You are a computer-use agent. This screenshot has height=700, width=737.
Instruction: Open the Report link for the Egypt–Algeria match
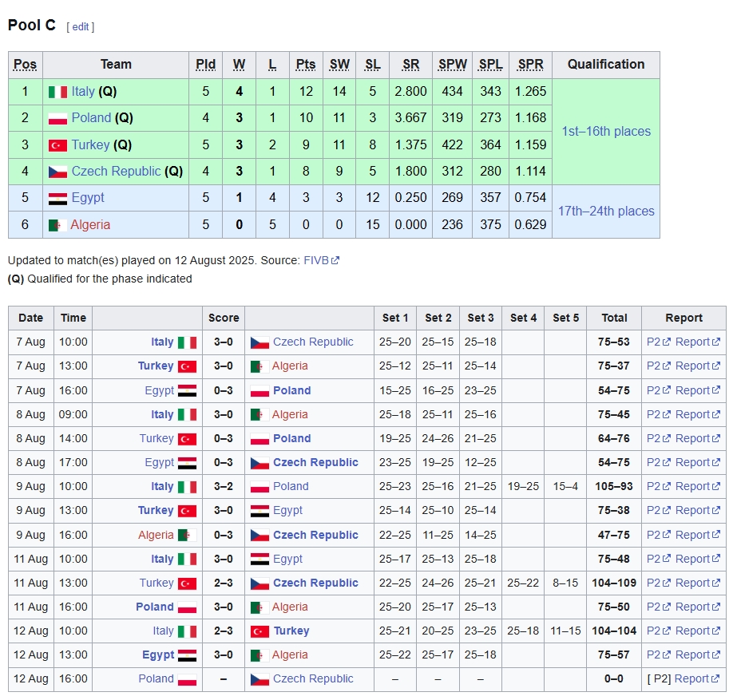pyautogui.click(x=692, y=655)
